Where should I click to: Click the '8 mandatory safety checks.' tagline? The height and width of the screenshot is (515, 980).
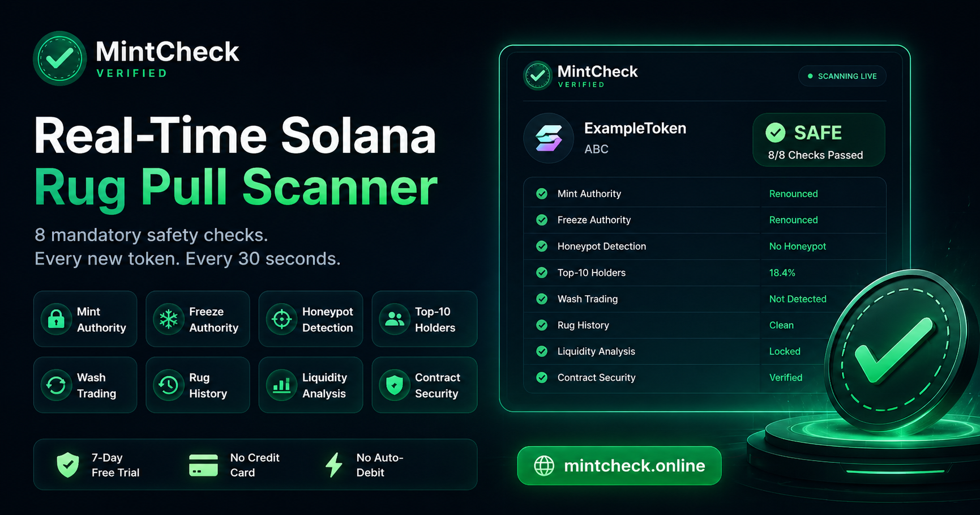click(x=151, y=235)
